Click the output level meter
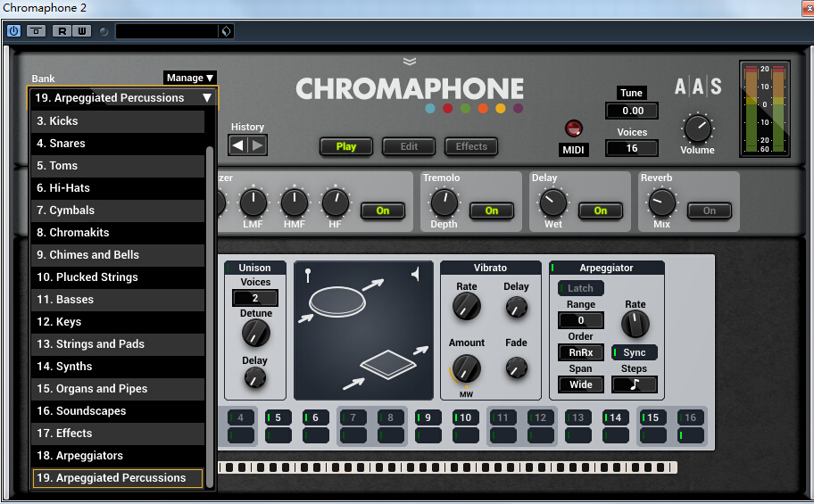Screen dimensions: 814x504 [x=765, y=109]
